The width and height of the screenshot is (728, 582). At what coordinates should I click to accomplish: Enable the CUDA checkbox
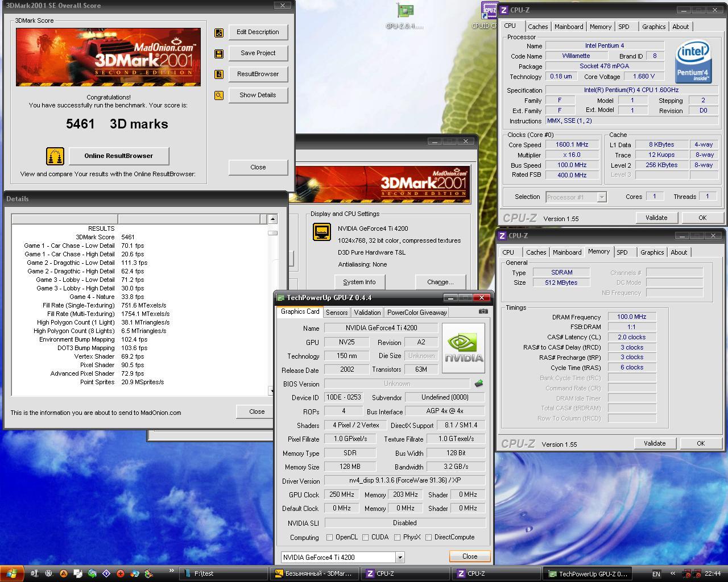tap(365, 537)
